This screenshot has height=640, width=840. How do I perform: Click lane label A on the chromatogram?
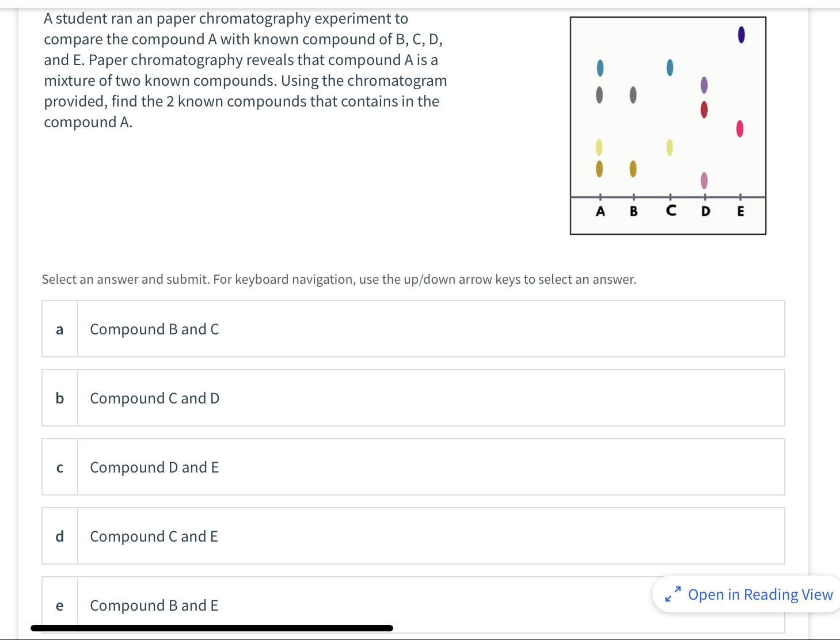tap(600, 212)
